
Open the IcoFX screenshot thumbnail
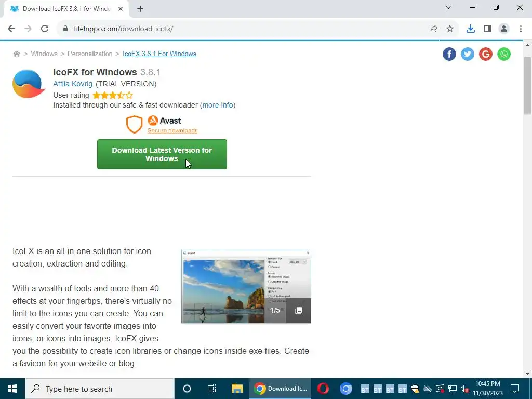point(246,287)
